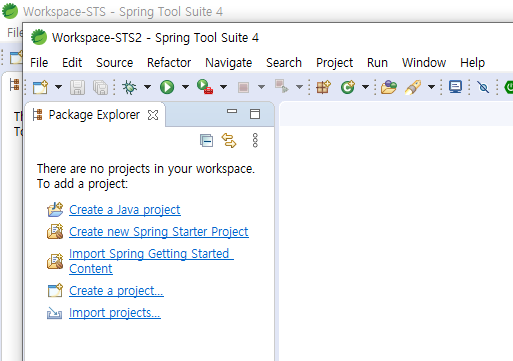This screenshot has width=513, height=361.
Task: Click the Create a Java project icon
Action: click(55, 210)
